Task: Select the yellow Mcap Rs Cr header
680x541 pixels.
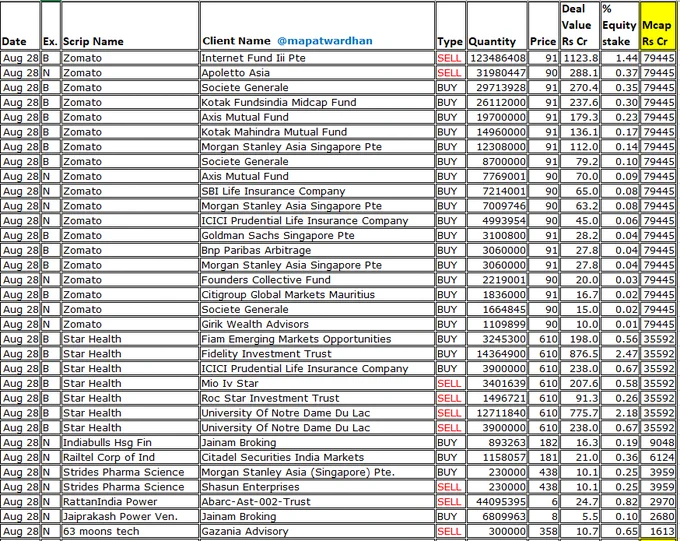Action: (x=657, y=26)
